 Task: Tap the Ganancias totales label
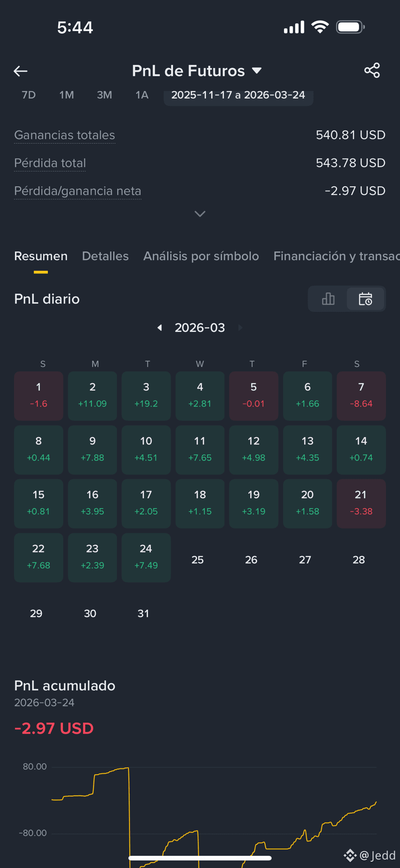click(x=65, y=135)
